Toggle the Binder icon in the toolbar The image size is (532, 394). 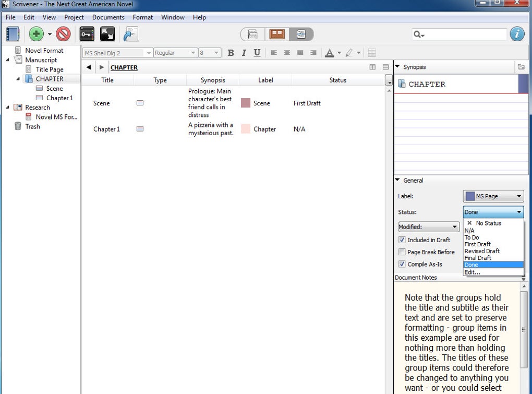pyautogui.click(x=13, y=34)
